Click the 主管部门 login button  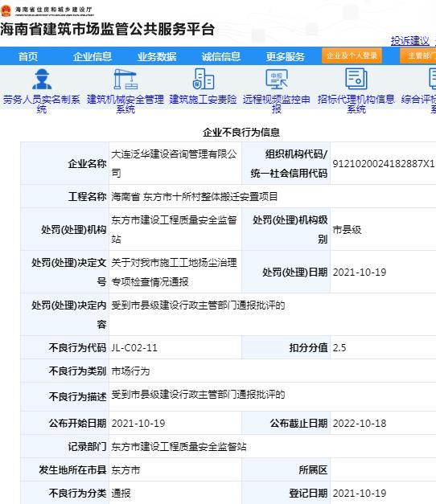click(418, 56)
